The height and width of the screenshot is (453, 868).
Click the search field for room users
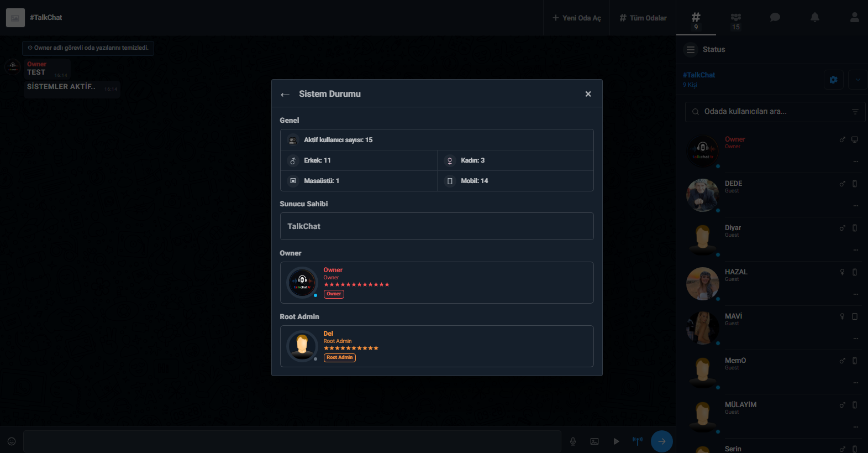775,112
